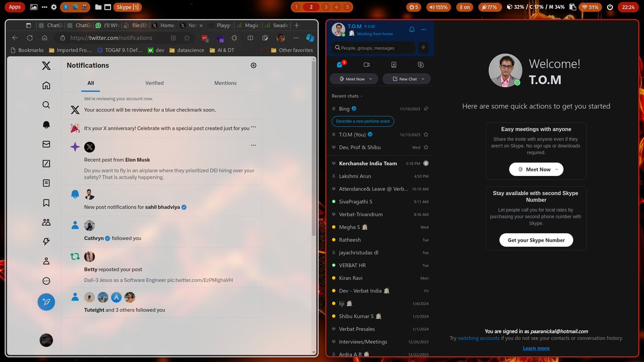Click the Skype notifications bell
The width and height of the screenshot is (644, 362).
pos(412,29)
